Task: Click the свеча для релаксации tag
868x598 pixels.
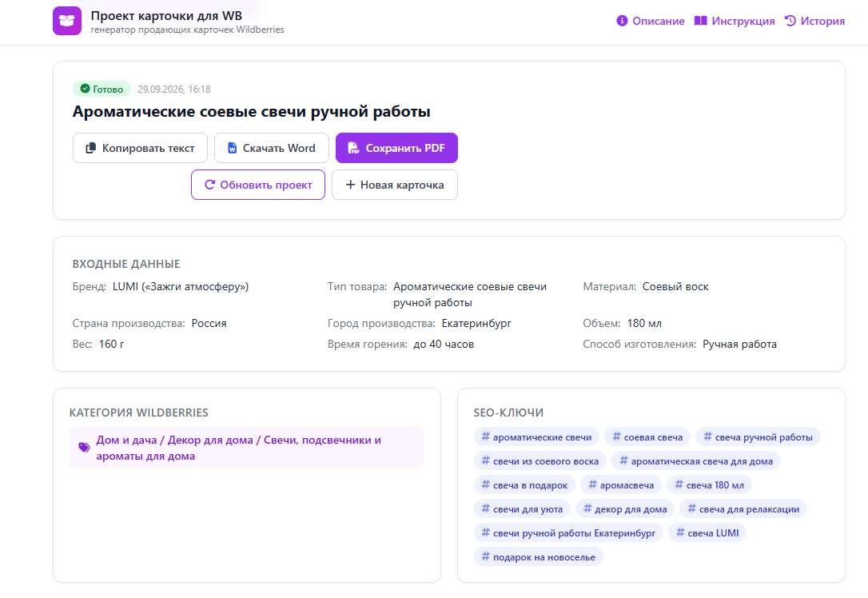Action: [x=743, y=508]
